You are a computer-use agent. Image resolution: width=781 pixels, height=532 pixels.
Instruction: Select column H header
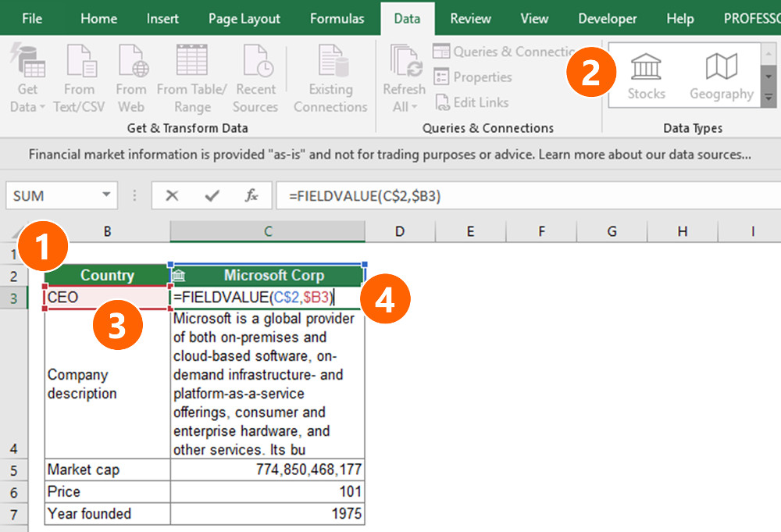[x=683, y=232]
